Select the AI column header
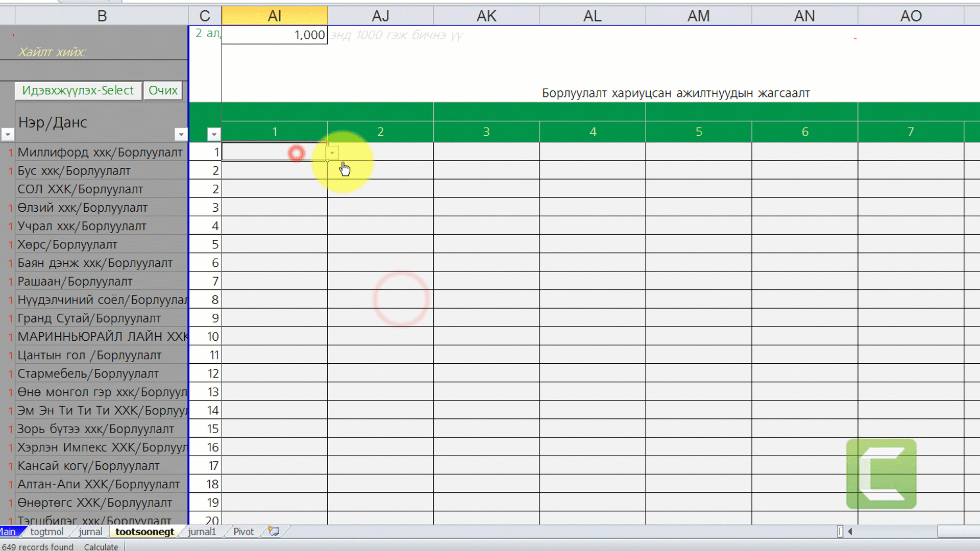The height and width of the screenshot is (551, 980). click(x=274, y=16)
